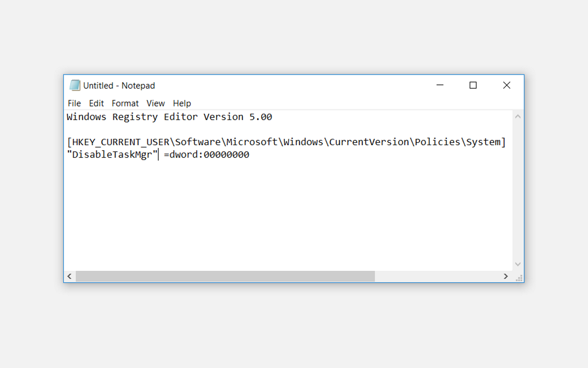Click the horizontal scrollbar left arrow
The height and width of the screenshot is (368, 588).
(x=70, y=277)
